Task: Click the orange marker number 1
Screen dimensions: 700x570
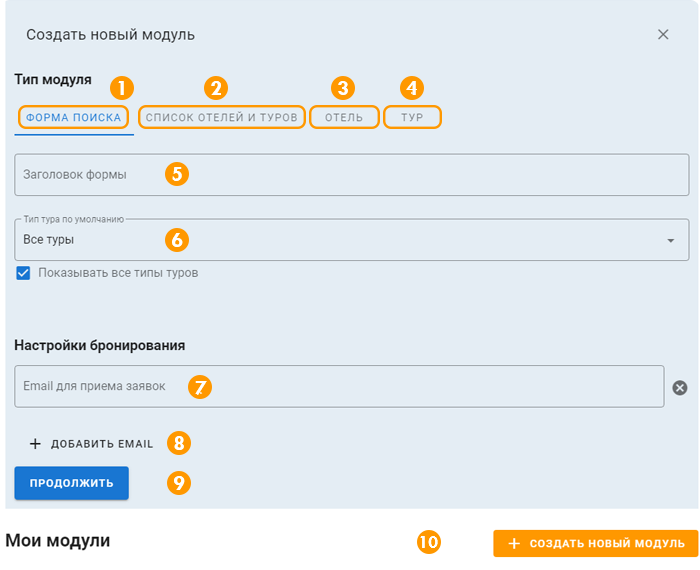Action: (122, 87)
